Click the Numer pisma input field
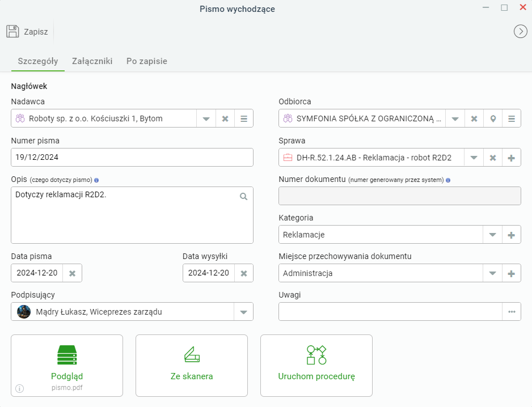 (x=132, y=158)
